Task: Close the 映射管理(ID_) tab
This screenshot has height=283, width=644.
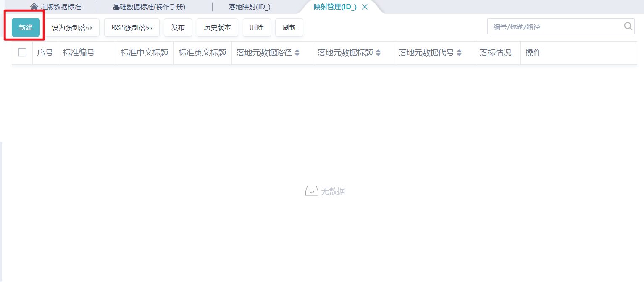Action: [364, 7]
